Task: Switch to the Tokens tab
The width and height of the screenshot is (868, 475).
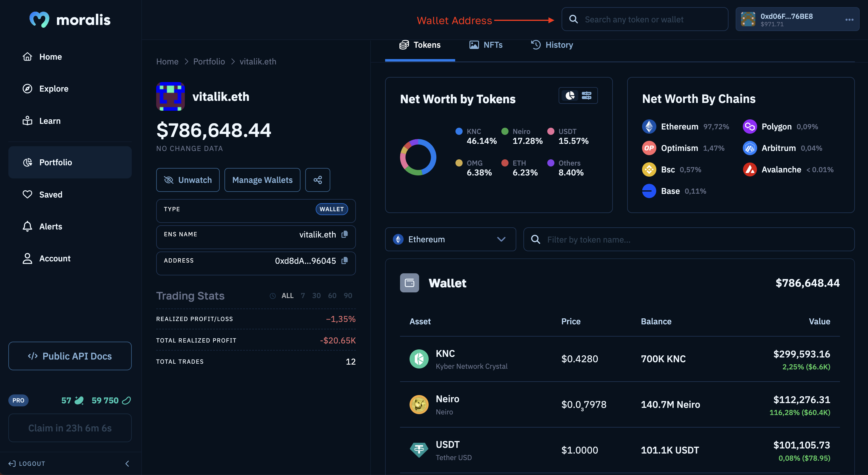Action: pyautogui.click(x=420, y=45)
